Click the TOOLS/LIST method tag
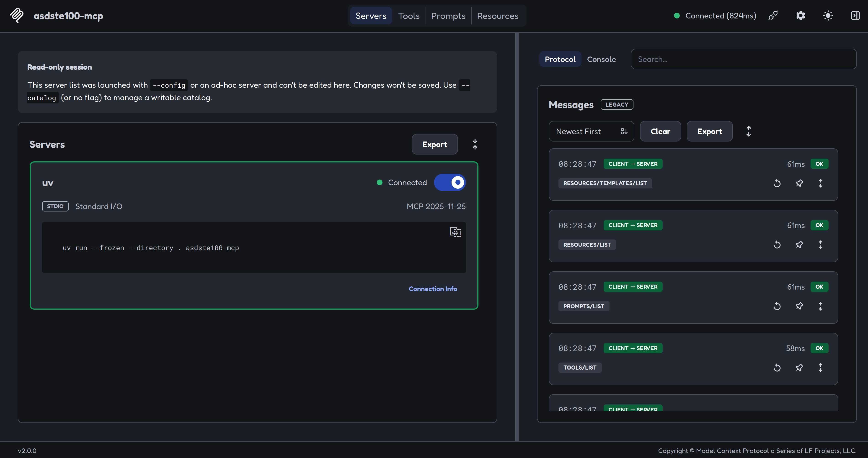The width and height of the screenshot is (868, 458). (580, 367)
